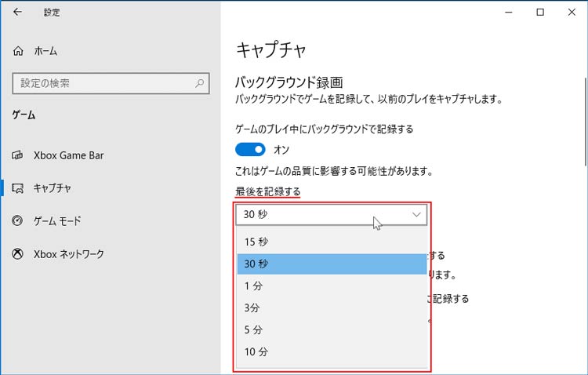
Task: Choose 10 分 from the dropdown list
Action: (332, 351)
